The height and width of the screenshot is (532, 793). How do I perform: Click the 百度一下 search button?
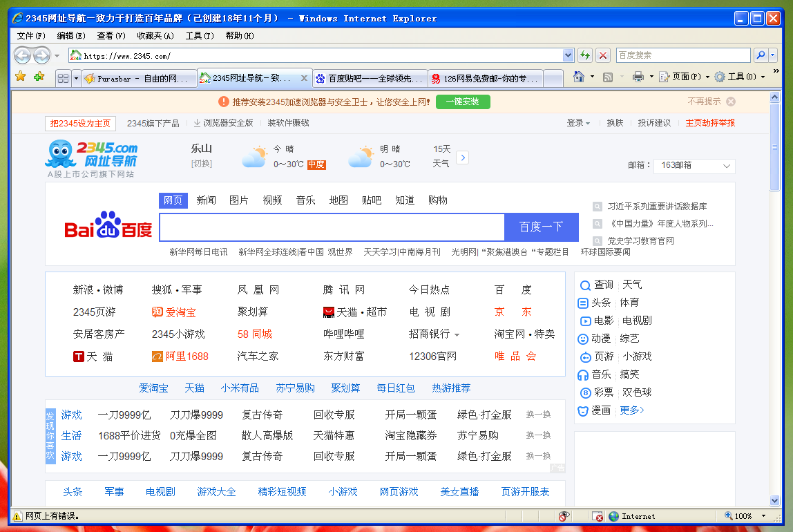tap(541, 227)
